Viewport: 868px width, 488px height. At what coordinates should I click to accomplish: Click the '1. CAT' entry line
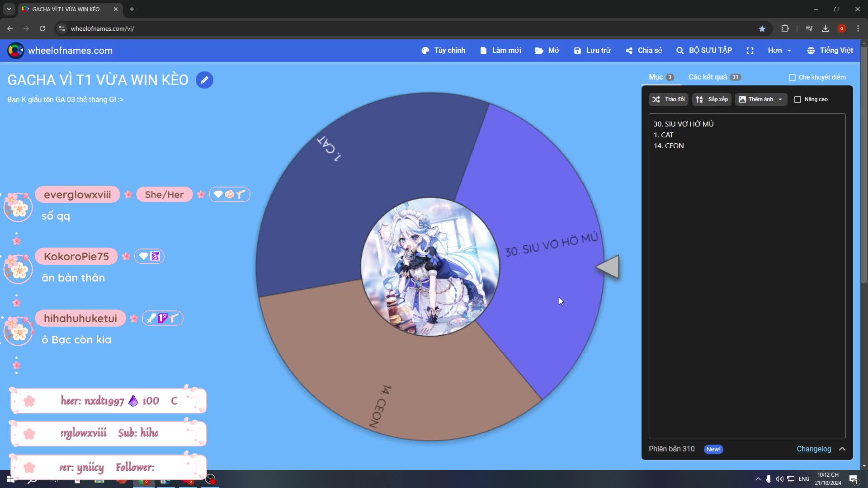[x=663, y=135]
